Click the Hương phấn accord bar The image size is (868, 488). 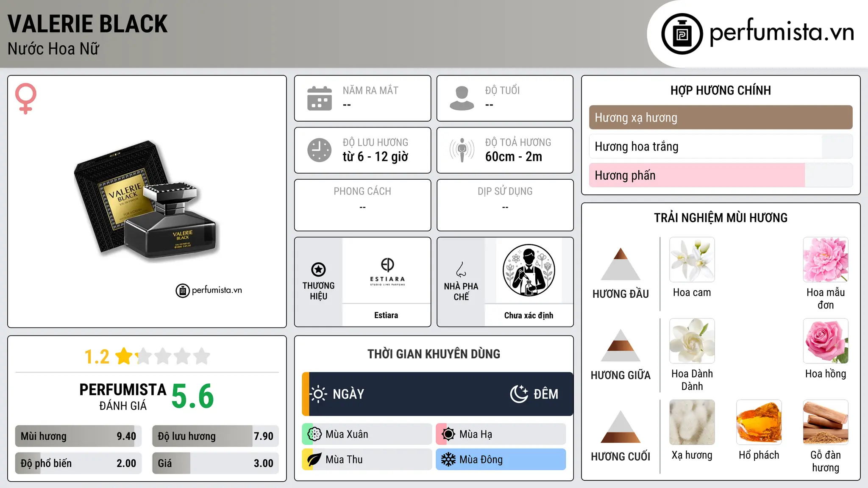click(721, 175)
